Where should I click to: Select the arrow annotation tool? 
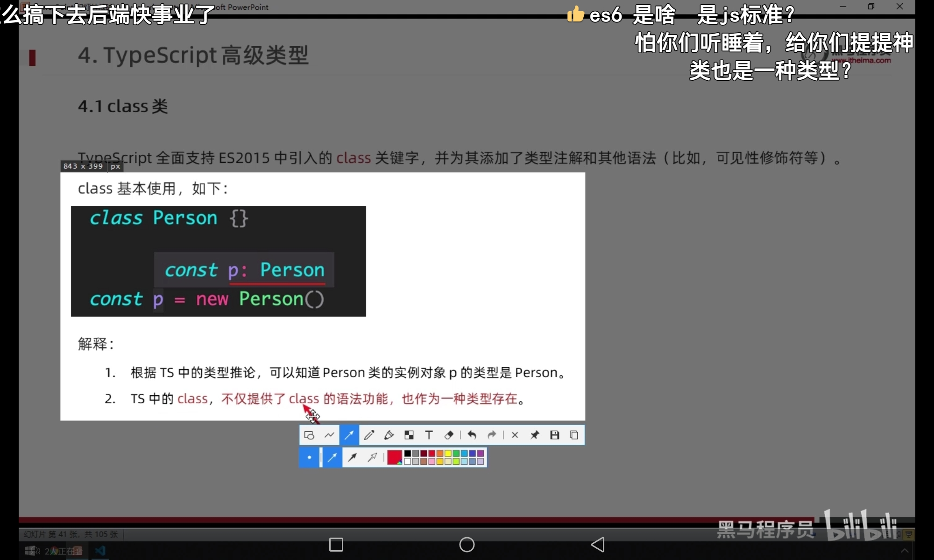point(349,435)
